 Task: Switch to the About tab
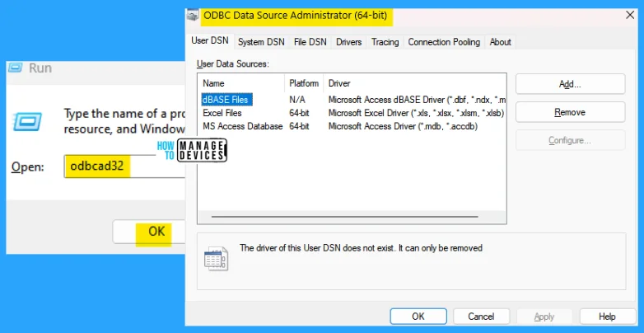click(500, 42)
